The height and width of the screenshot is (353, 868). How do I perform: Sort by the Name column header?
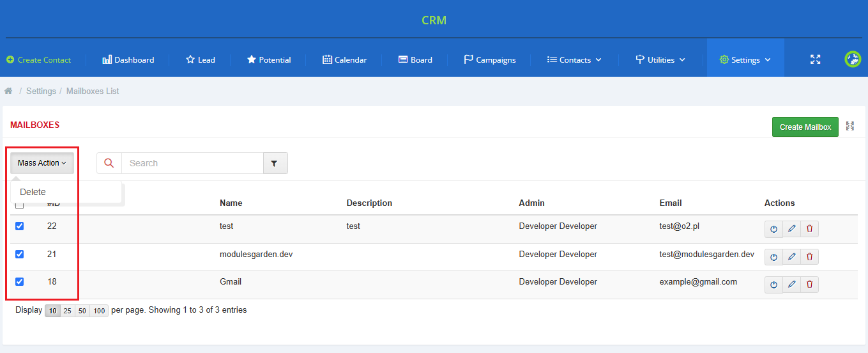pos(231,203)
